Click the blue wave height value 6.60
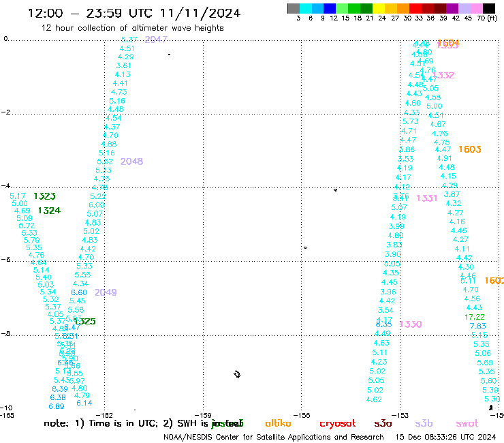This screenshot has width=504, height=443. [x=79, y=292]
